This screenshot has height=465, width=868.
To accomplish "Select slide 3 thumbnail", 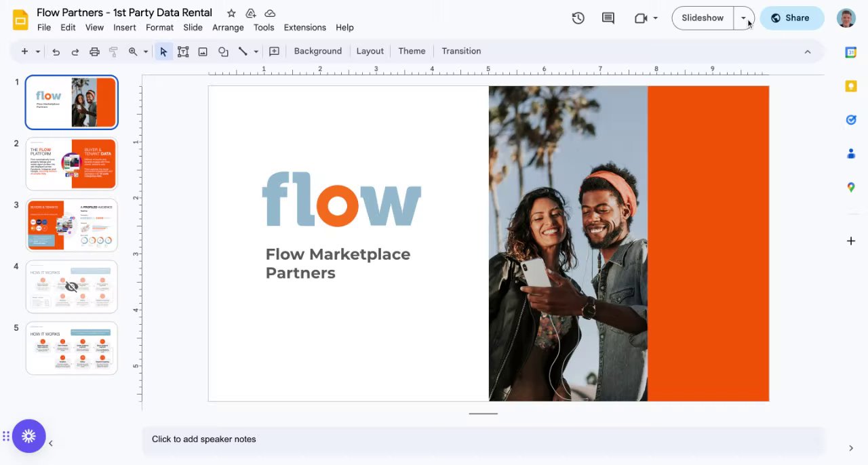I will click(x=71, y=225).
